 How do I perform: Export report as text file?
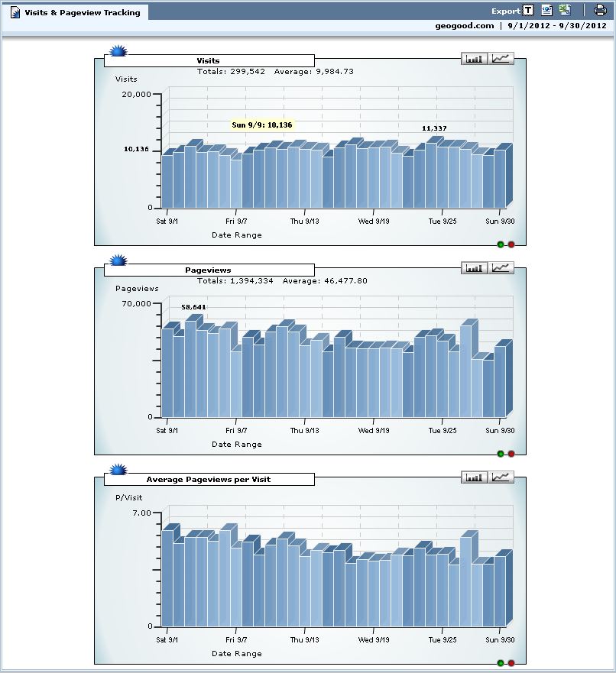coord(528,10)
